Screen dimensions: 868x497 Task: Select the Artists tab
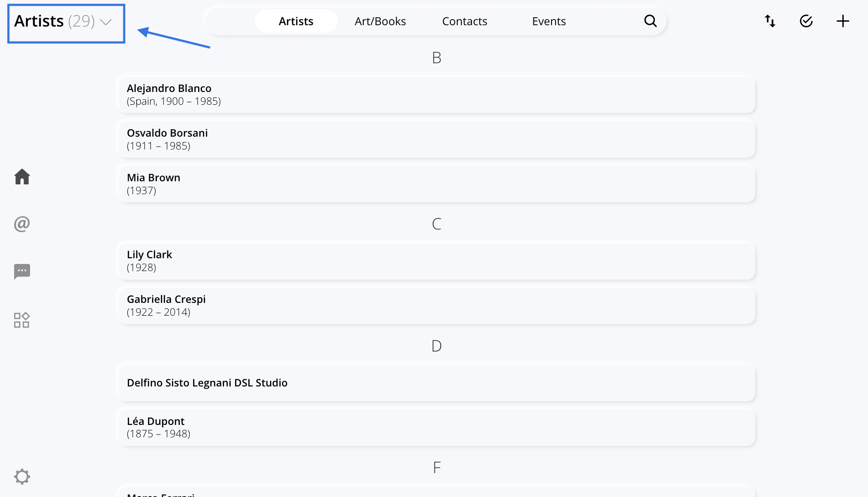click(x=295, y=21)
